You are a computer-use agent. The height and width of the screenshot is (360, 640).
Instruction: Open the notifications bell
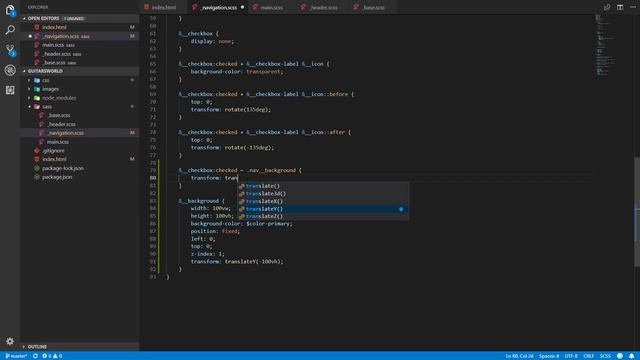pos(631,356)
